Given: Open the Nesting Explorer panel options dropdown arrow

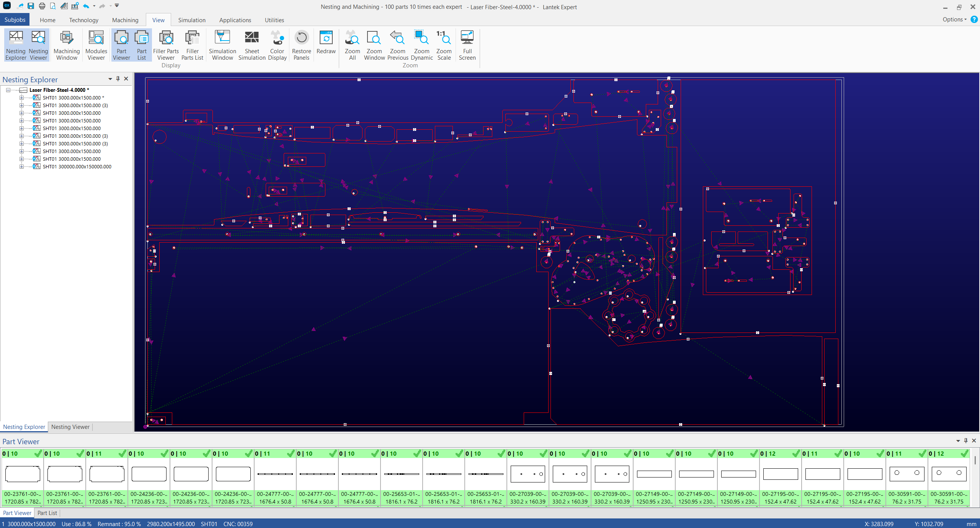Looking at the screenshot, I should point(110,79).
